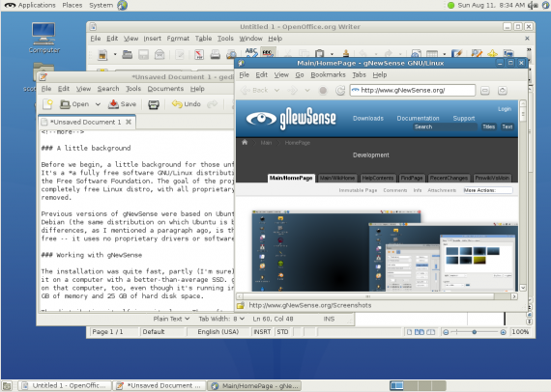Image resolution: width=551 pixels, height=392 pixels.
Task: Click the Support link on gNewSense page
Action: (x=463, y=118)
